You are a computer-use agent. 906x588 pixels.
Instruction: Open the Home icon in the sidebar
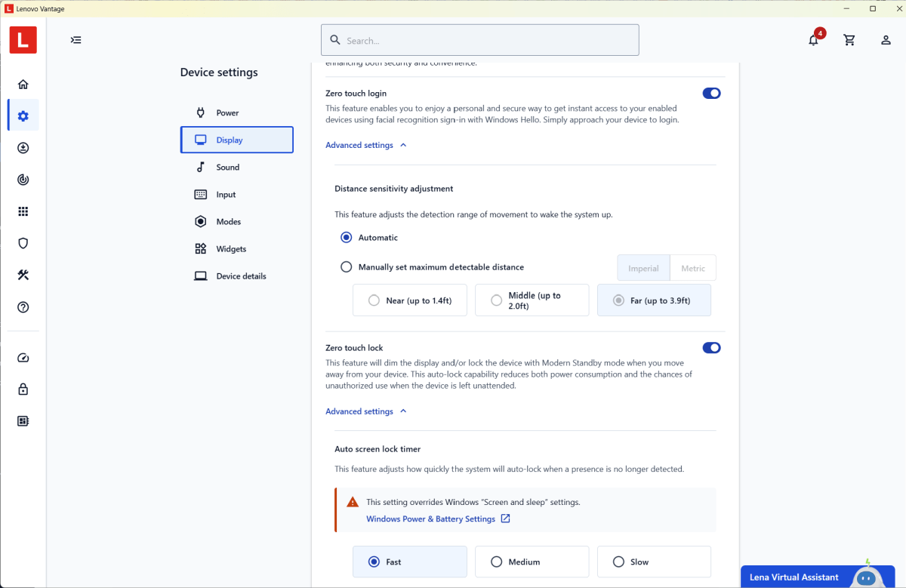pos(23,85)
